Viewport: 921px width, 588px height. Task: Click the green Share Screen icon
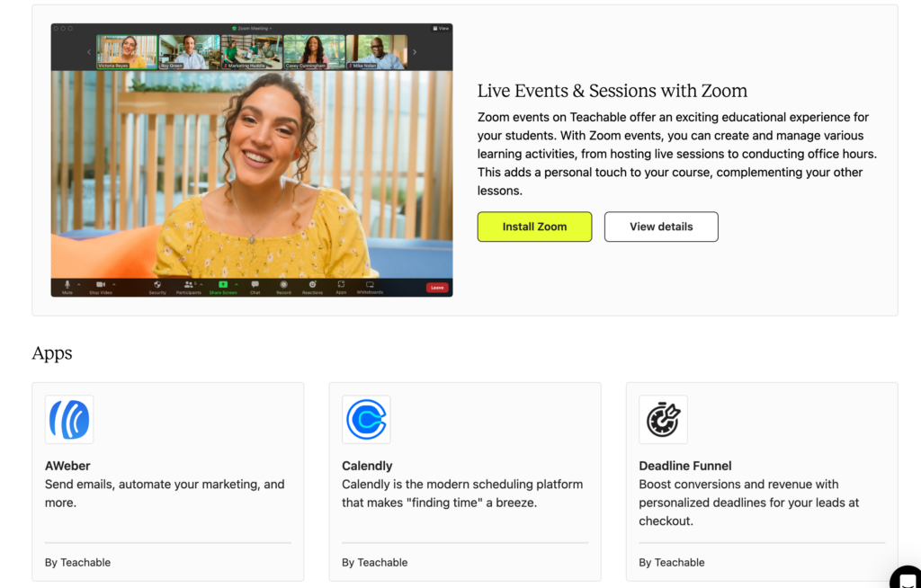coord(223,284)
